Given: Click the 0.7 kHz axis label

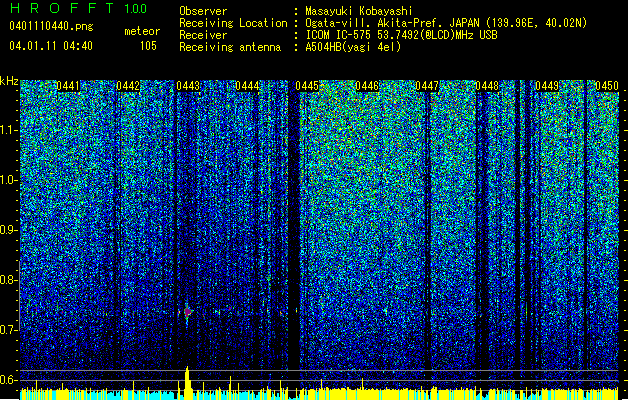Looking at the screenshot, I should (9, 330).
